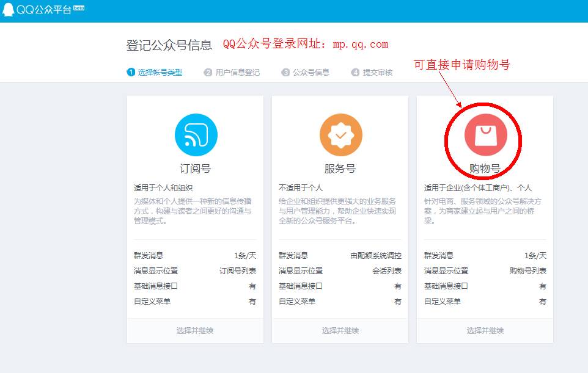Click 群发消息 1条/天 row under 购物号
Screen dimensions: 588x373
(x=485, y=256)
